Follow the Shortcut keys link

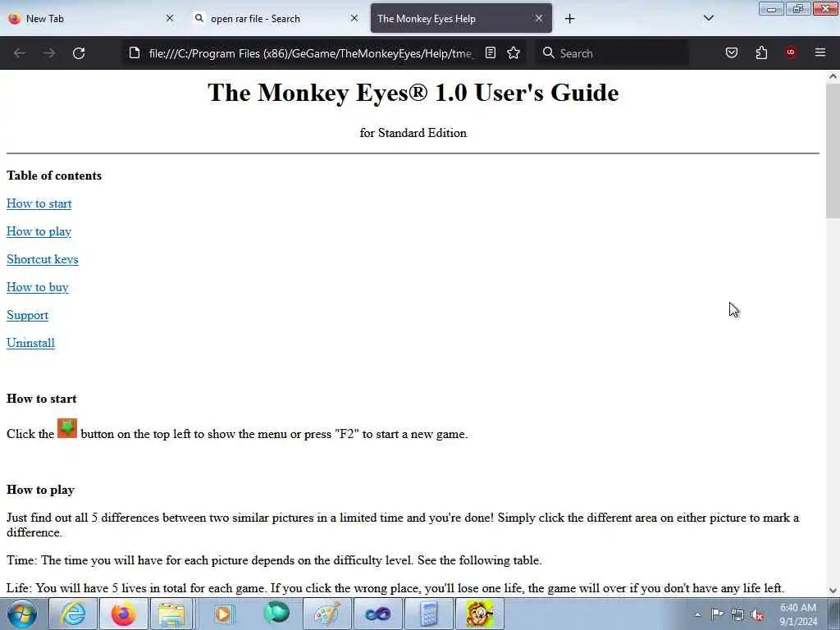coord(43,259)
